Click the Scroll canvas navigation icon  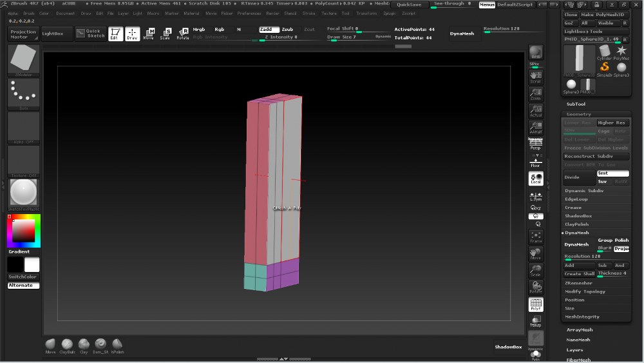pyautogui.click(x=536, y=77)
